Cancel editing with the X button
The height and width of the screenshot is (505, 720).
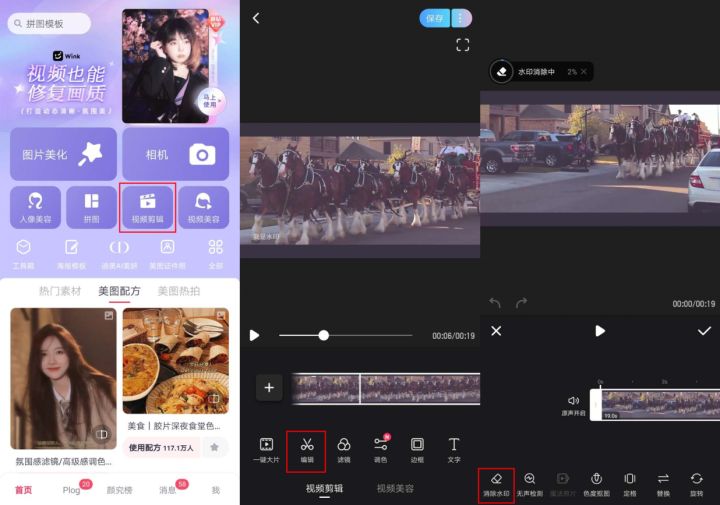point(496,331)
